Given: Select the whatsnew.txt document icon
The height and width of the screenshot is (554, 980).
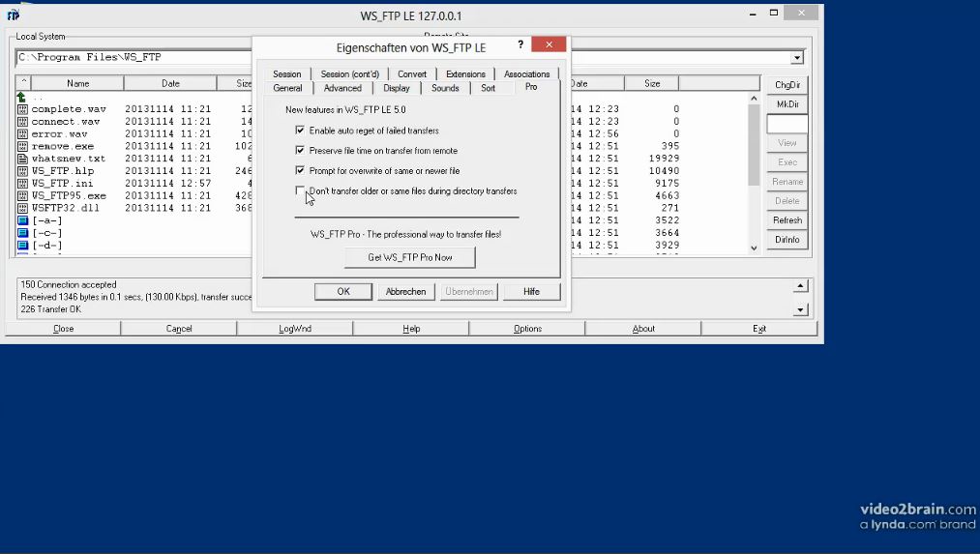Looking at the screenshot, I should (x=22, y=159).
